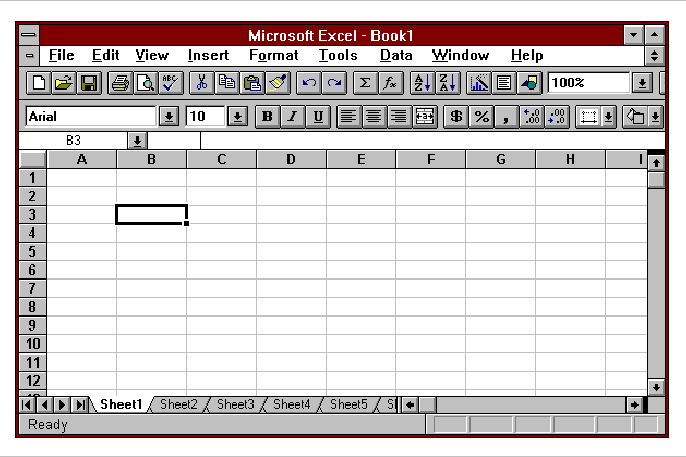Start the ChartWizard icon
686x457 pixels.
[479, 83]
